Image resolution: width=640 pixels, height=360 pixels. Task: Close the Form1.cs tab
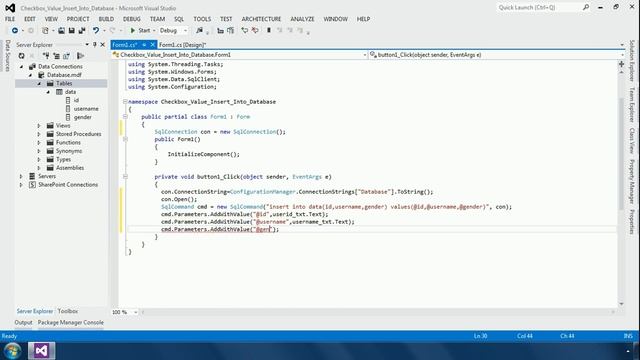153,44
